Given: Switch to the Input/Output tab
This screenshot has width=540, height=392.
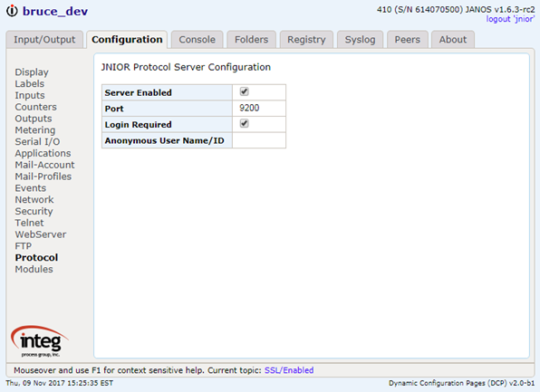Looking at the screenshot, I should tap(44, 40).
